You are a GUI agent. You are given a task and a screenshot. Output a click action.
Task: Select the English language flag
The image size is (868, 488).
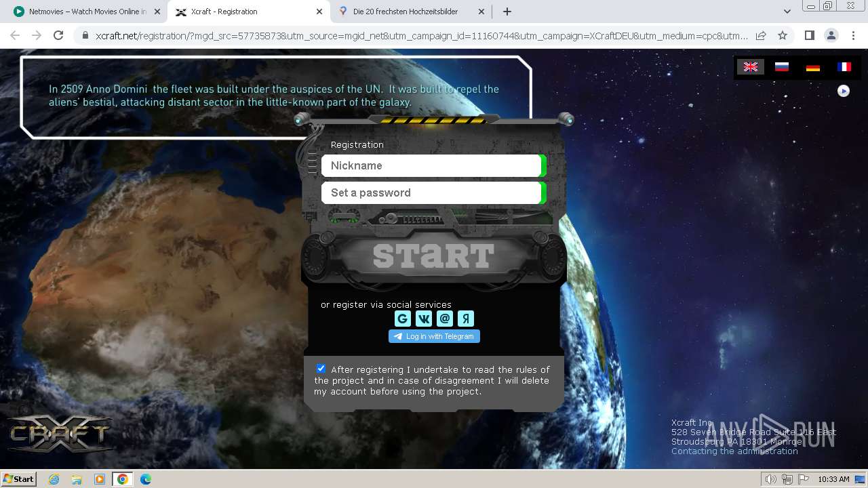pos(751,66)
